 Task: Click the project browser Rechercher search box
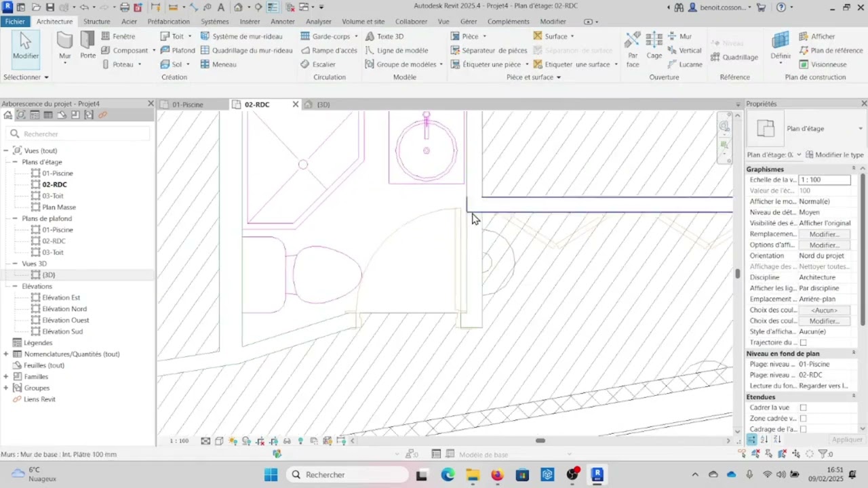pyautogui.click(x=78, y=134)
